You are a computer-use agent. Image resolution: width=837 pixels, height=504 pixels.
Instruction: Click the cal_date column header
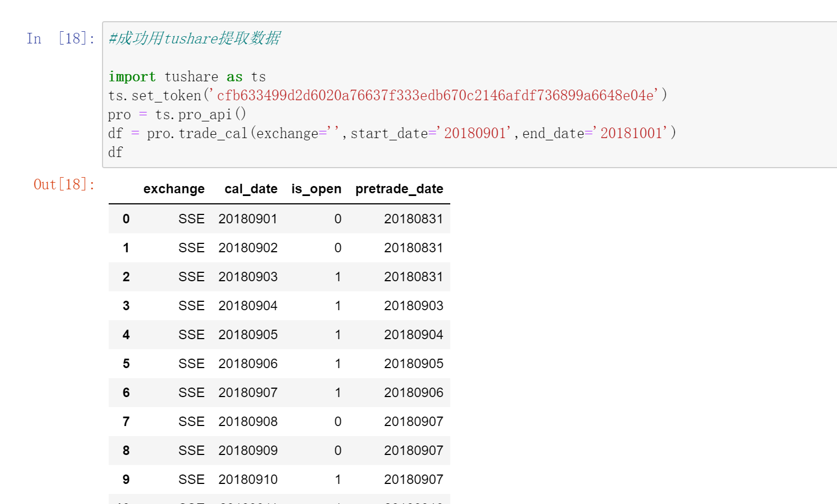pyautogui.click(x=251, y=189)
